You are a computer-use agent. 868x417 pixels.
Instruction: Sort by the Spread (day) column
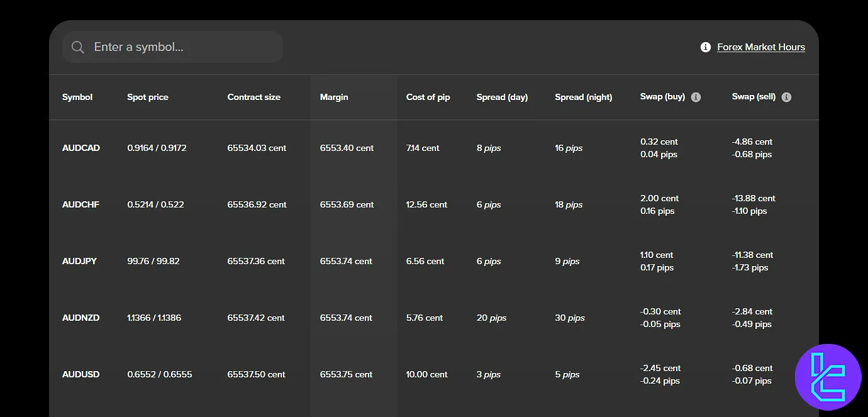pos(502,97)
